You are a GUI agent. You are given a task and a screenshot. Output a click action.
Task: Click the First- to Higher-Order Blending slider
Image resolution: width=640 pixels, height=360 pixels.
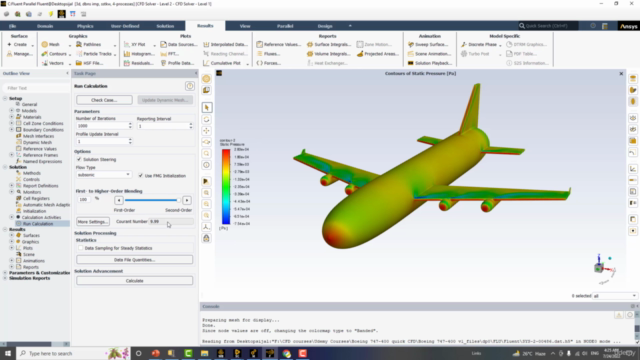tap(153, 200)
